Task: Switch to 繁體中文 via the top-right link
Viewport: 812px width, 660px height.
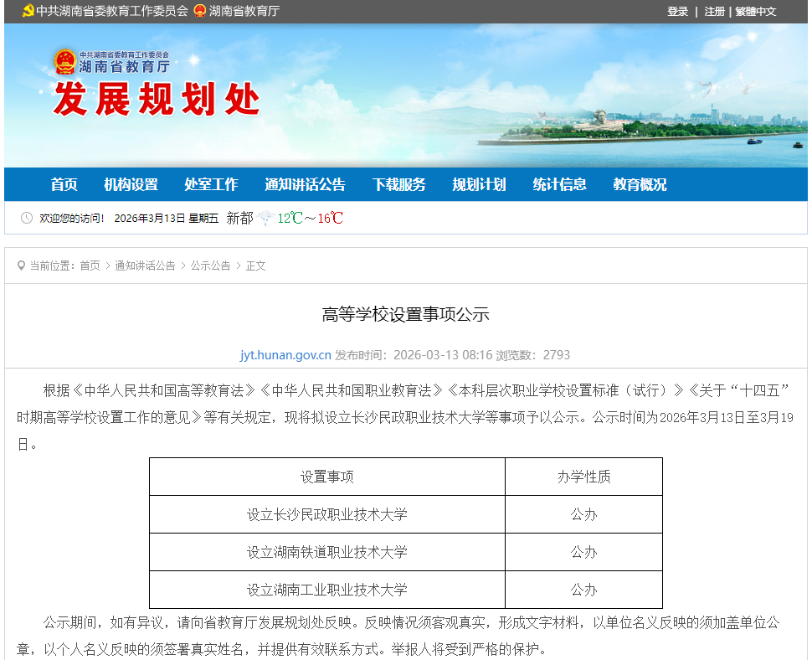Action: click(756, 12)
